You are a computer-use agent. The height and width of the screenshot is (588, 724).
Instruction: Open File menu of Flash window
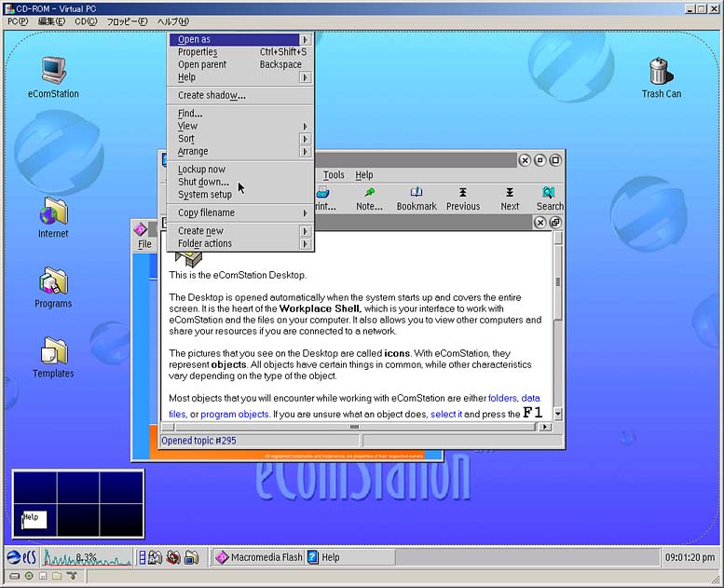click(144, 244)
